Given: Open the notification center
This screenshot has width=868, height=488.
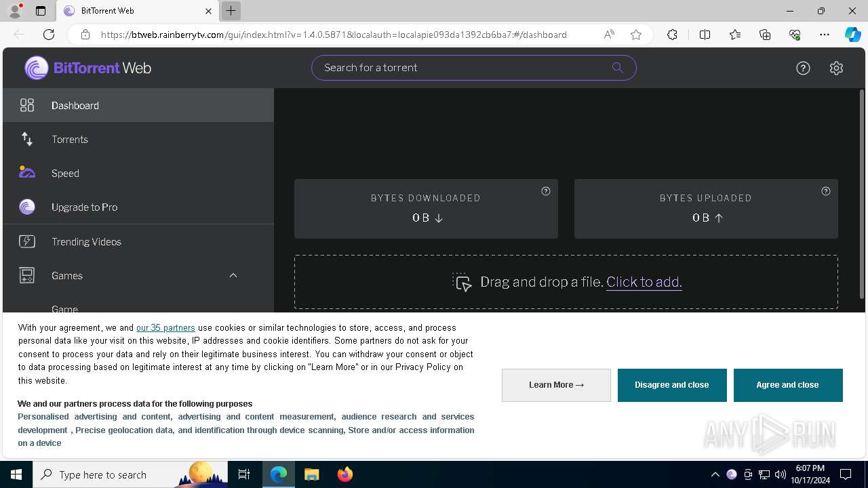Looking at the screenshot, I should (846, 474).
